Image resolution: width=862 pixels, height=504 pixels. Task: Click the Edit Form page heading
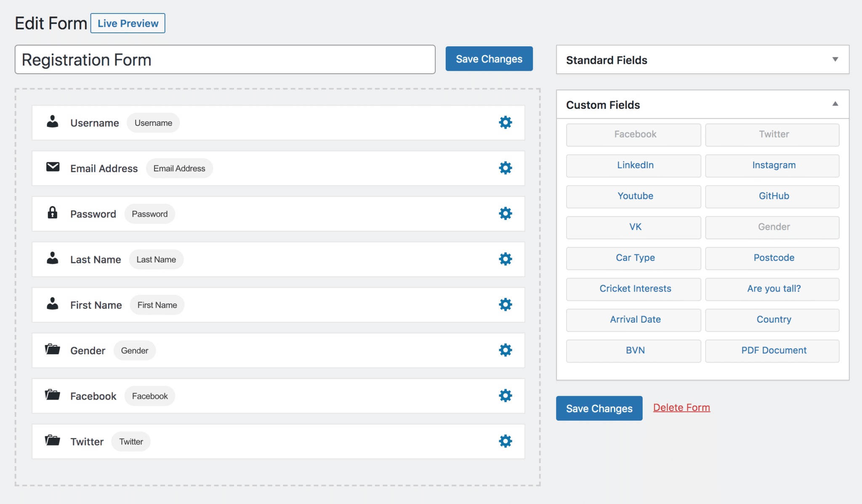coord(51,23)
